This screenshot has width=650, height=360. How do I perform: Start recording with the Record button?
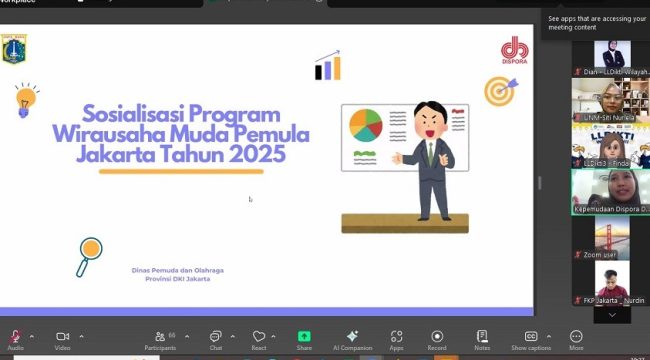pyautogui.click(x=437, y=340)
